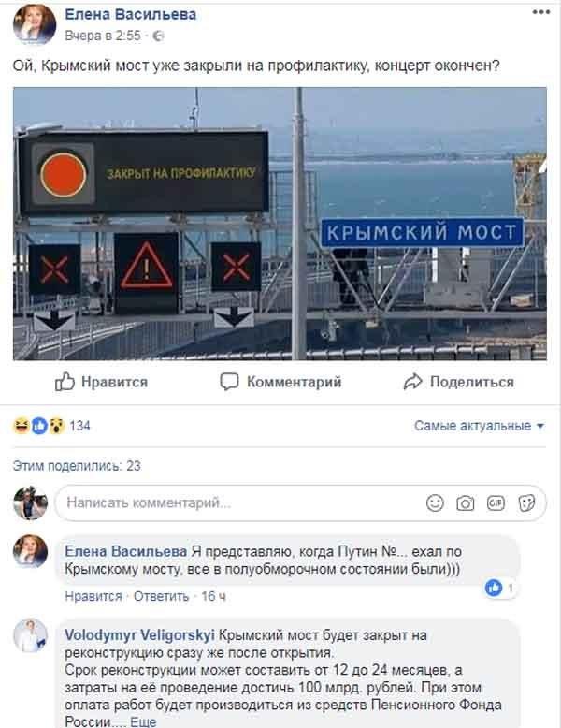Open the post options three-dots menu

pos(541,12)
